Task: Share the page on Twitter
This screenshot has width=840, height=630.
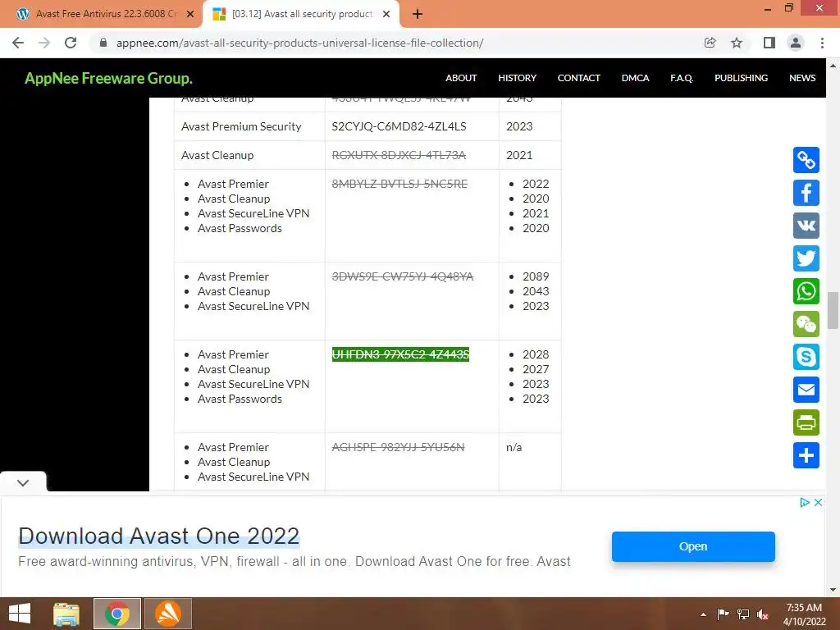Action: (x=806, y=258)
